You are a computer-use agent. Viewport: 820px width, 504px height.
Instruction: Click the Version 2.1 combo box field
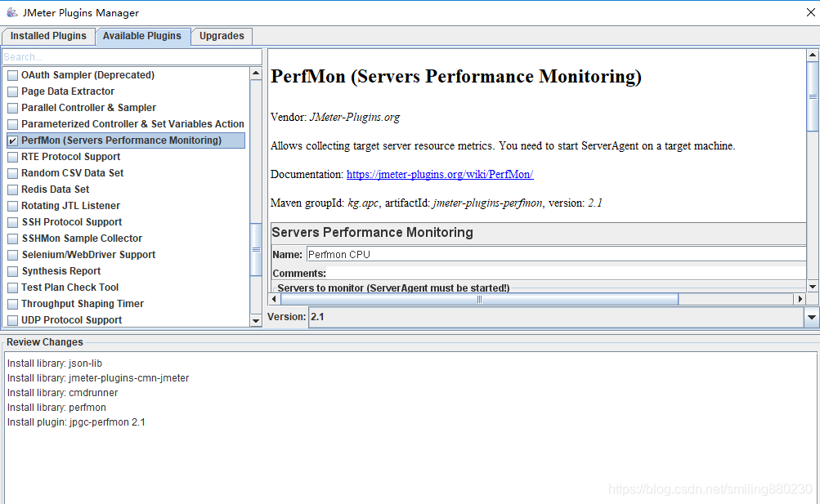(557, 317)
